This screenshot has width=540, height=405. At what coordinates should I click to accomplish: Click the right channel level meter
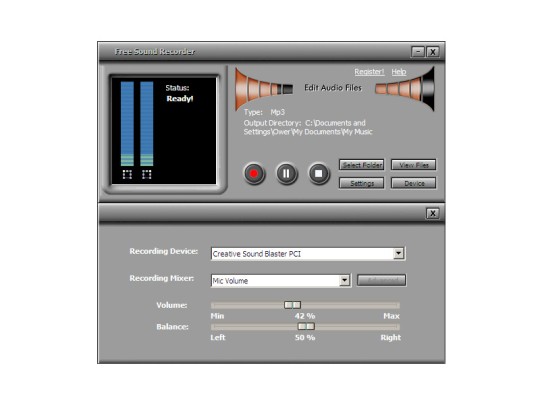pos(147,124)
